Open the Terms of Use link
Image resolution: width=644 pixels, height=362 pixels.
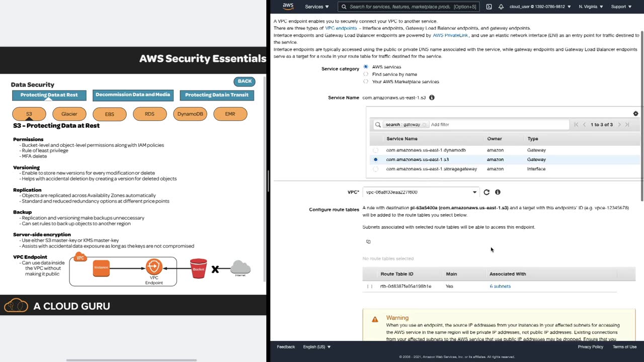(624, 347)
